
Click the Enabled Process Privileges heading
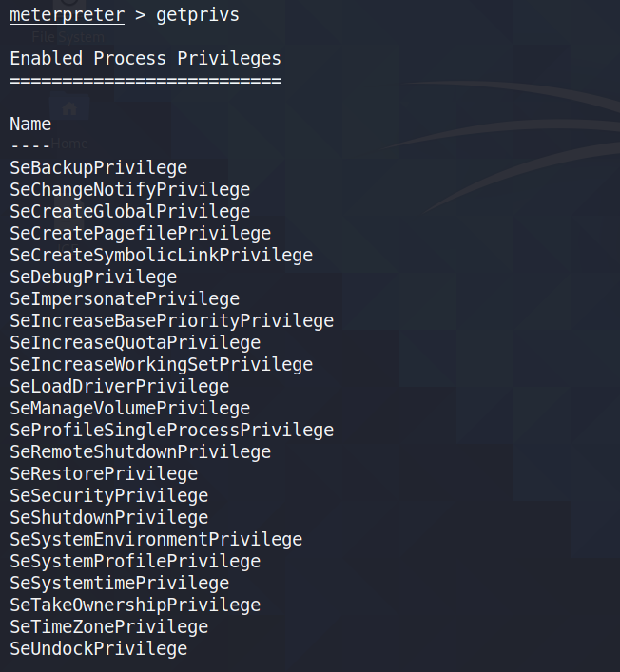pos(145,59)
